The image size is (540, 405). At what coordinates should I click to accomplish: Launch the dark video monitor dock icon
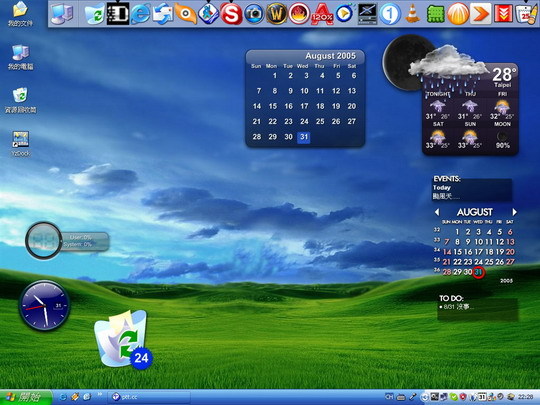(x=367, y=14)
